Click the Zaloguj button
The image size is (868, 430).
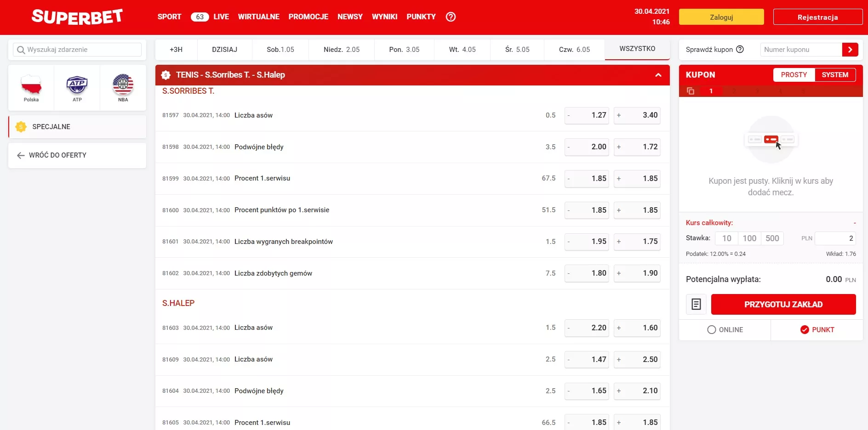(721, 17)
